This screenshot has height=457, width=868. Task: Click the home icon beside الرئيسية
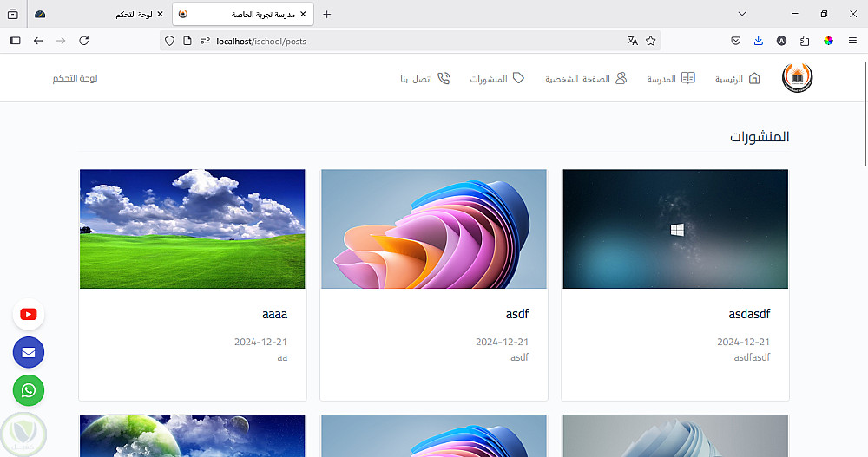click(754, 79)
